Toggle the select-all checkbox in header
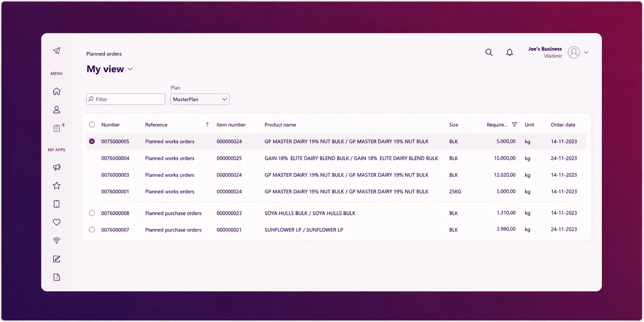This screenshot has width=644, height=322. tap(92, 125)
